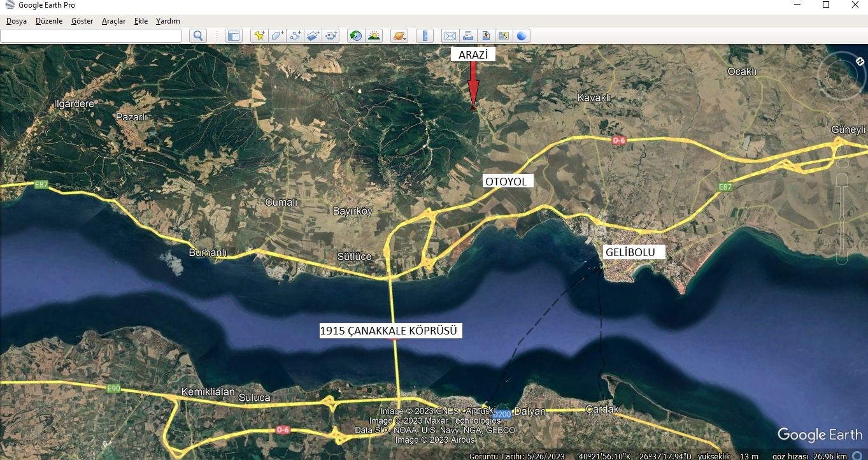Select the Add Polygon tool

click(x=277, y=36)
